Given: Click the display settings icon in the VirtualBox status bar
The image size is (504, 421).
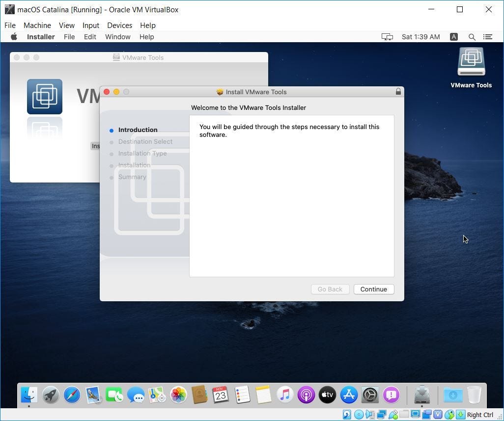Looking at the screenshot, I should 416,414.
